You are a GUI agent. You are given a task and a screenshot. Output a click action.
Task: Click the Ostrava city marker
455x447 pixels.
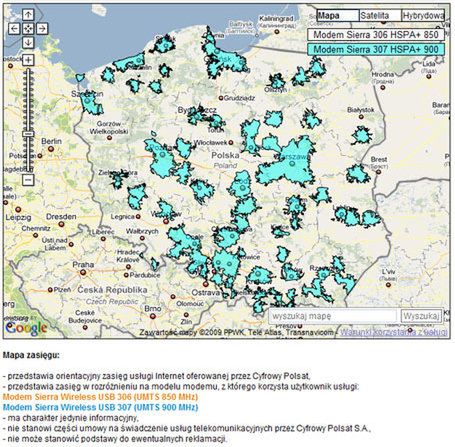[205, 284]
